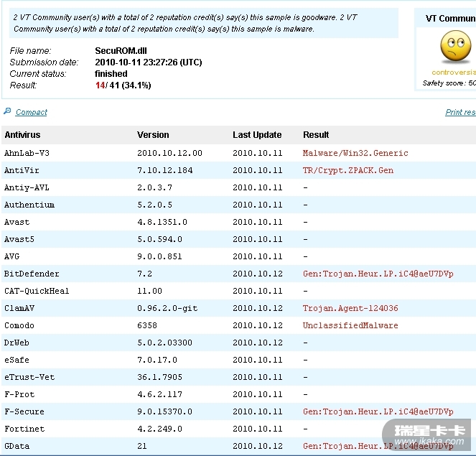Image resolution: width=476 pixels, height=456 pixels.
Task: Select the Authentium row name
Action: (29, 205)
